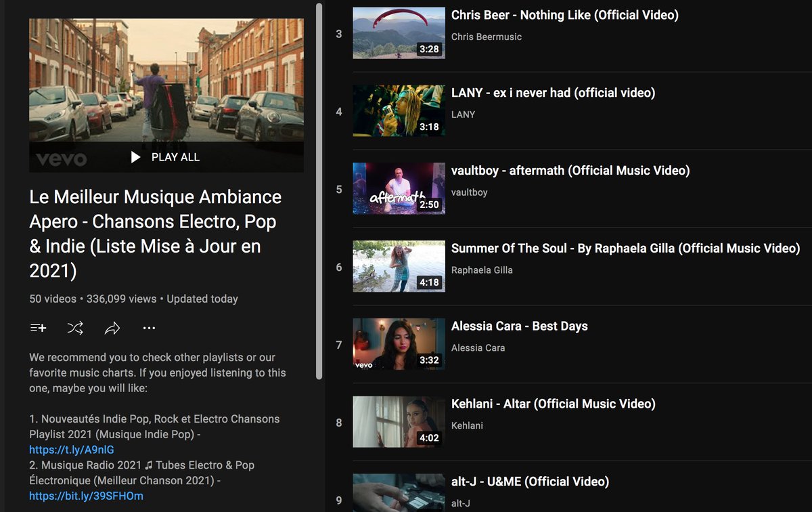Click the playlist index number 6
Screen dimensions: 812x512
point(339,268)
